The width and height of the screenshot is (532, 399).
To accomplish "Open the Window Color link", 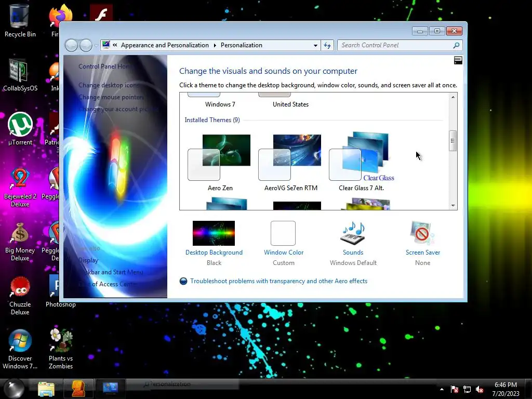I will pyautogui.click(x=284, y=252).
